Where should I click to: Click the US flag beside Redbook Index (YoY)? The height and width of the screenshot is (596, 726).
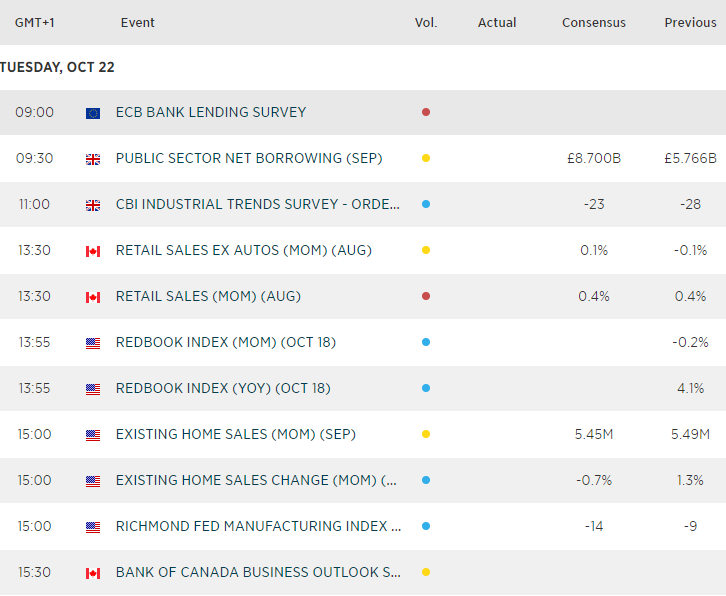(93, 389)
